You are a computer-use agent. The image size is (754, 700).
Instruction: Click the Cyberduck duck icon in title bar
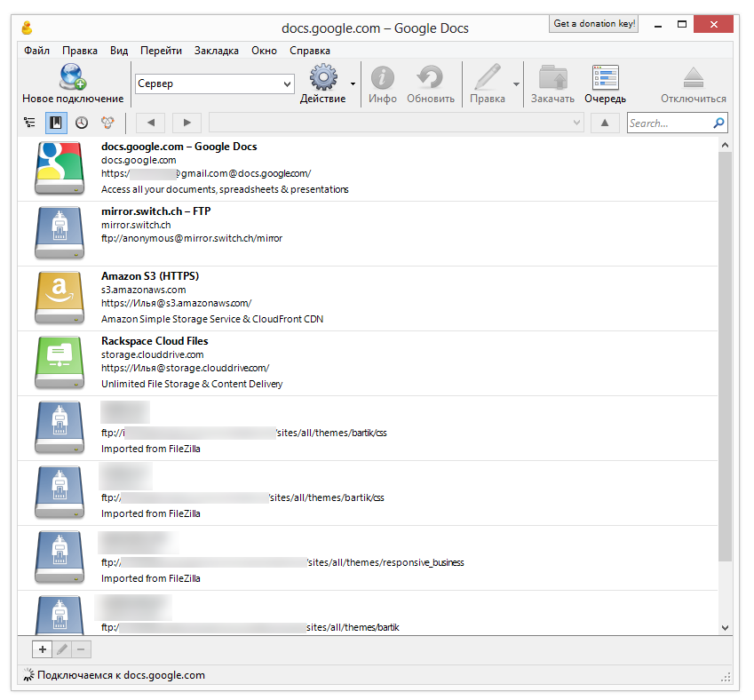click(x=28, y=28)
